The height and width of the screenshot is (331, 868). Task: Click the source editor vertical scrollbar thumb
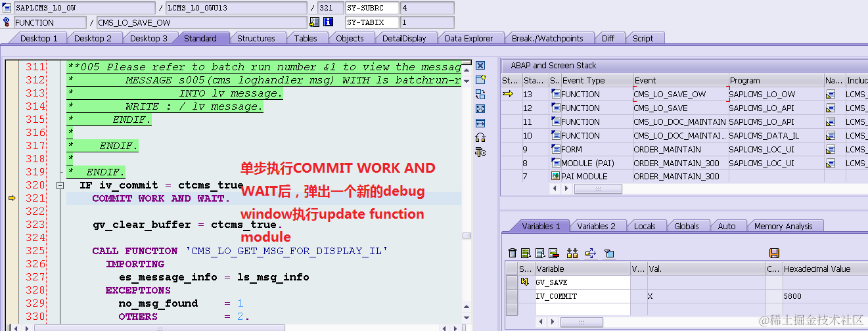pyautogui.click(x=467, y=235)
